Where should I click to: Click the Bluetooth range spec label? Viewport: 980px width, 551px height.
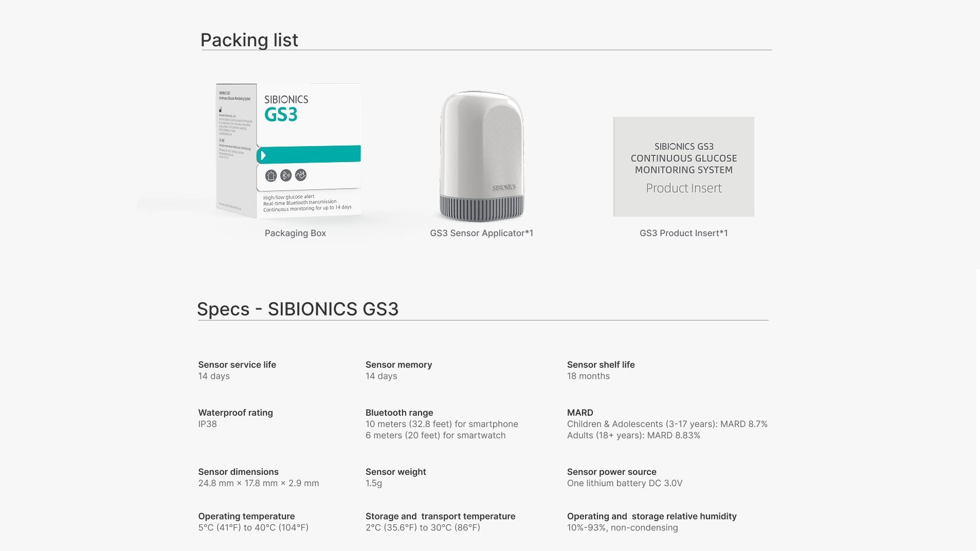tap(400, 413)
